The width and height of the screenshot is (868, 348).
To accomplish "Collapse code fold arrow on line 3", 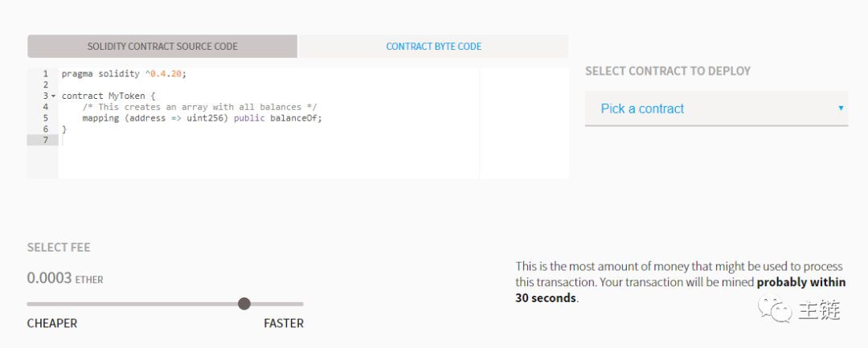I will [x=53, y=96].
